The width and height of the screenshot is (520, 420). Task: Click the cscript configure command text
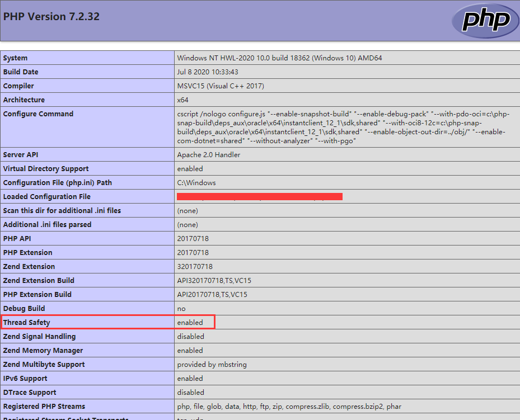pyautogui.click(x=343, y=127)
